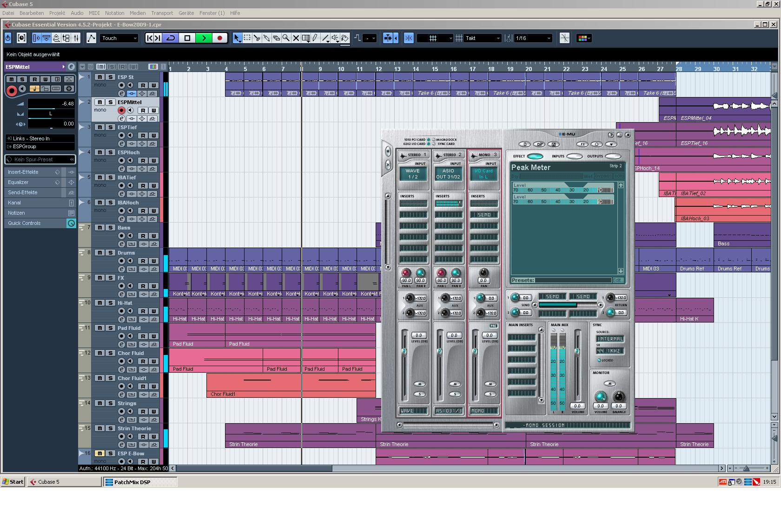Click the Windows Start button
This screenshot has width=781, height=532.
[13, 482]
